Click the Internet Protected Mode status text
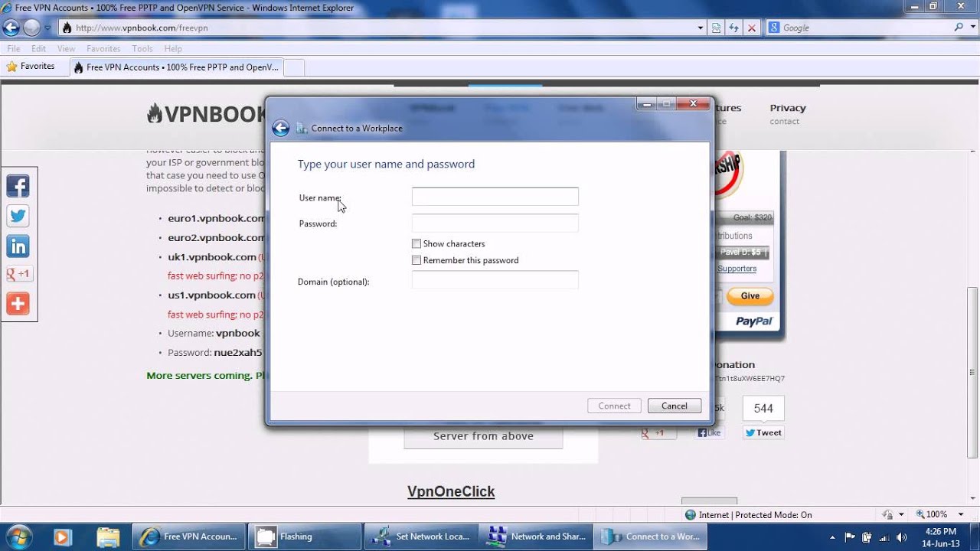Viewport: 980px width, 551px height. [756, 515]
